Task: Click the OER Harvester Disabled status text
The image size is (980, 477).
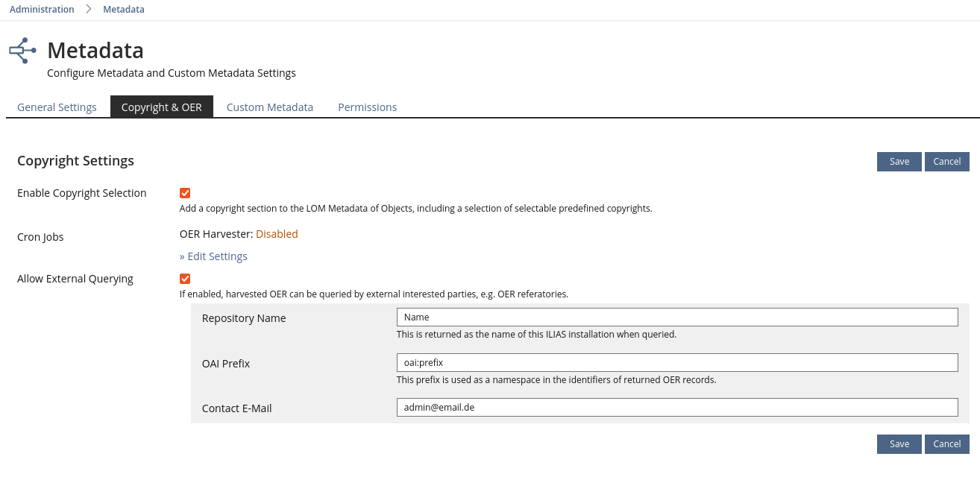Action: click(277, 234)
